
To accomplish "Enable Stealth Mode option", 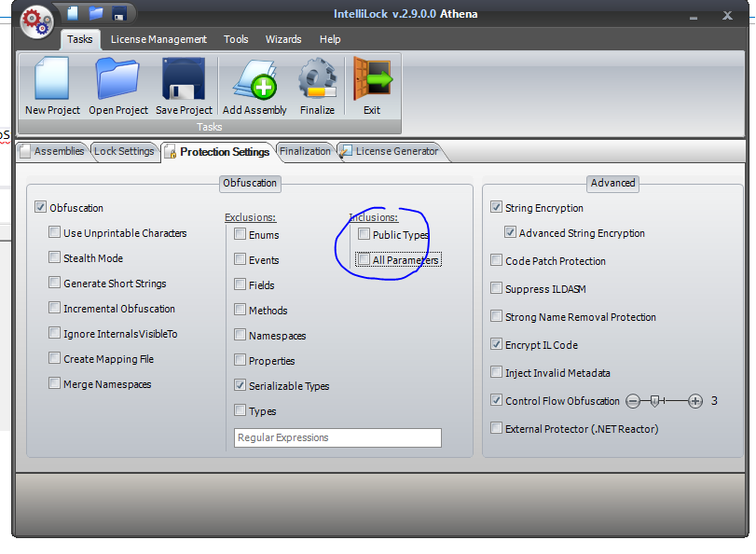I will [x=54, y=257].
